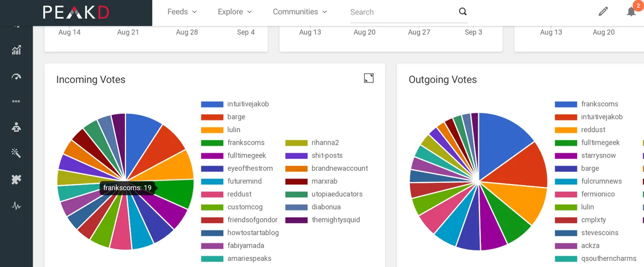Screen dimensions: 644x267
Task: Select fulltimegeek in Incoming Votes legend
Action: point(247,156)
